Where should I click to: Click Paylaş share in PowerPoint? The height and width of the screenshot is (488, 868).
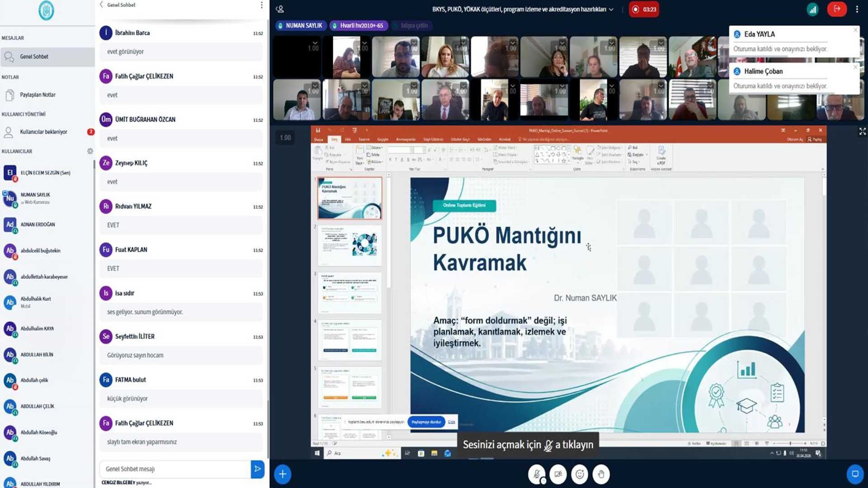click(815, 140)
